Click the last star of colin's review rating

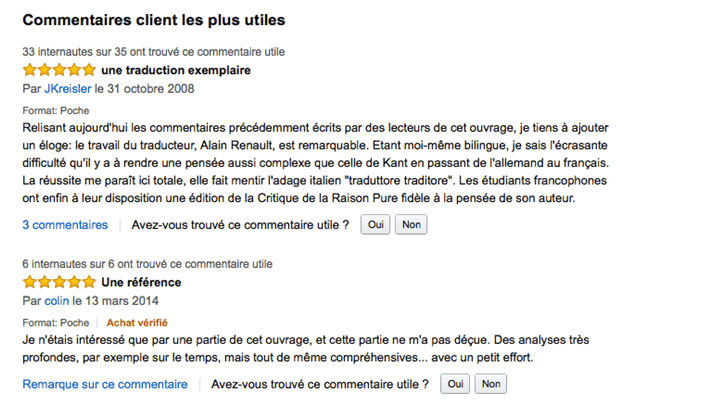point(89,282)
